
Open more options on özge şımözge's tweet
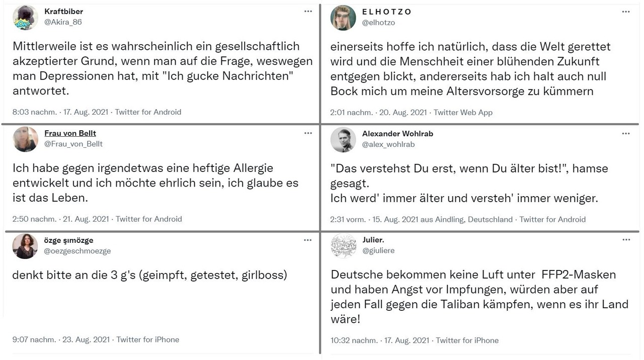tap(308, 240)
